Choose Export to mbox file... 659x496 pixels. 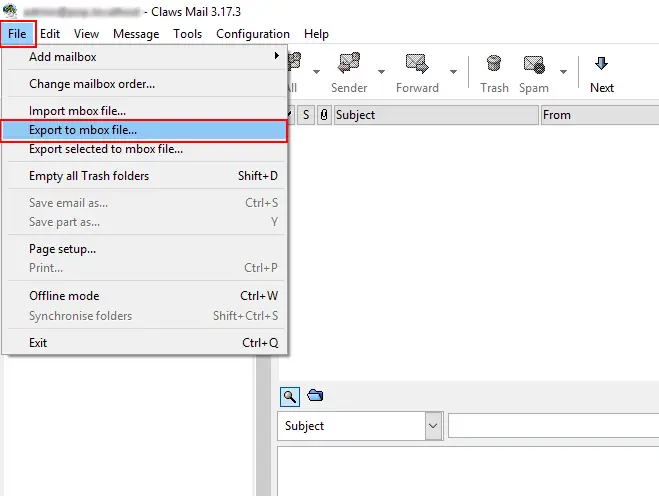pyautogui.click(x=145, y=130)
